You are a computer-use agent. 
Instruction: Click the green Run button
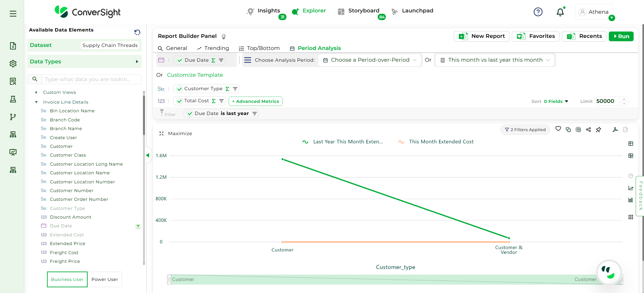pos(621,36)
